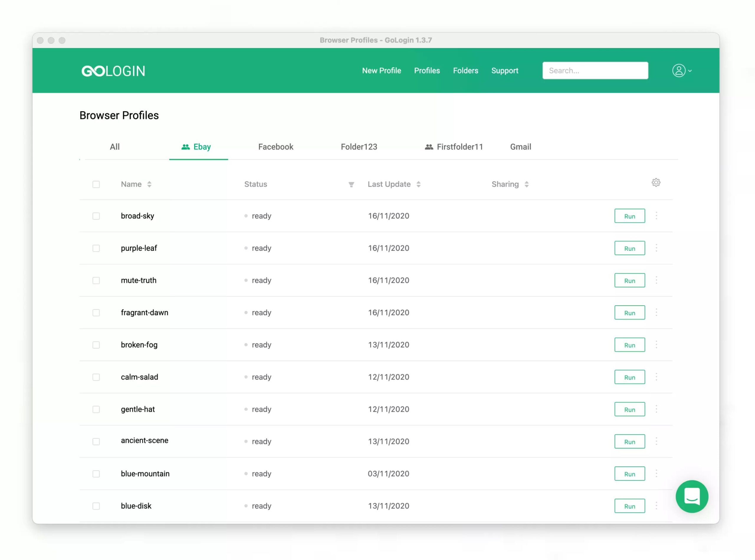This screenshot has width=755, height=560.
Task: Click the profile name ancient-scene
Action: pos(145,440)
